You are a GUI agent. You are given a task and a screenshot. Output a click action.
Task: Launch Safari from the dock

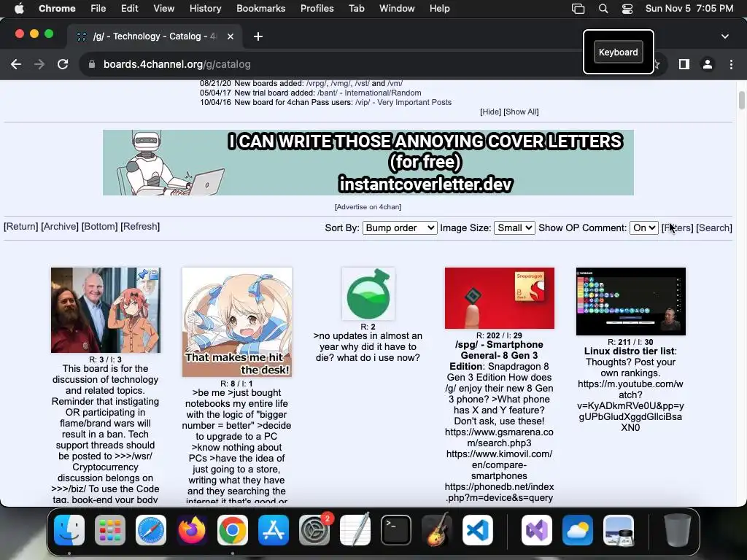click(x=151, y=530)
